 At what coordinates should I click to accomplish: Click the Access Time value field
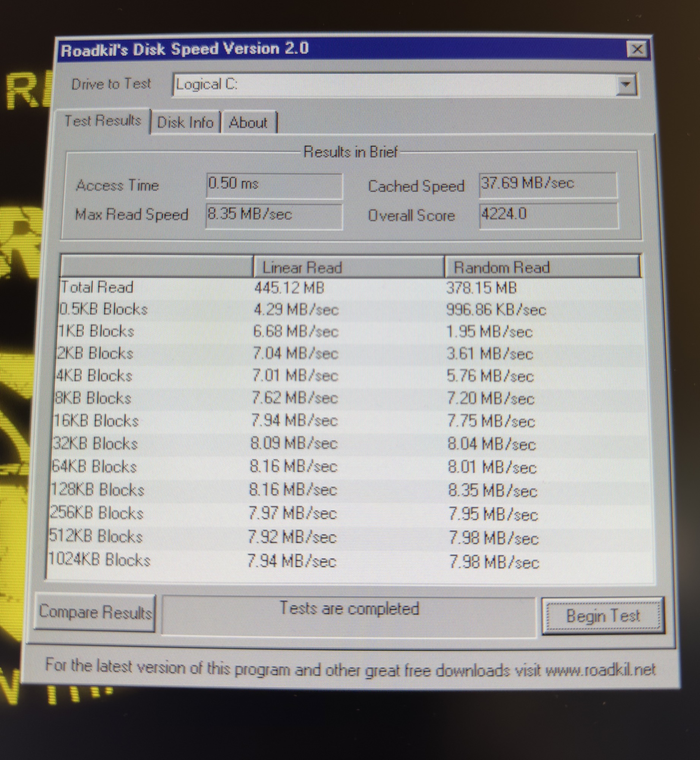[274, 185]
